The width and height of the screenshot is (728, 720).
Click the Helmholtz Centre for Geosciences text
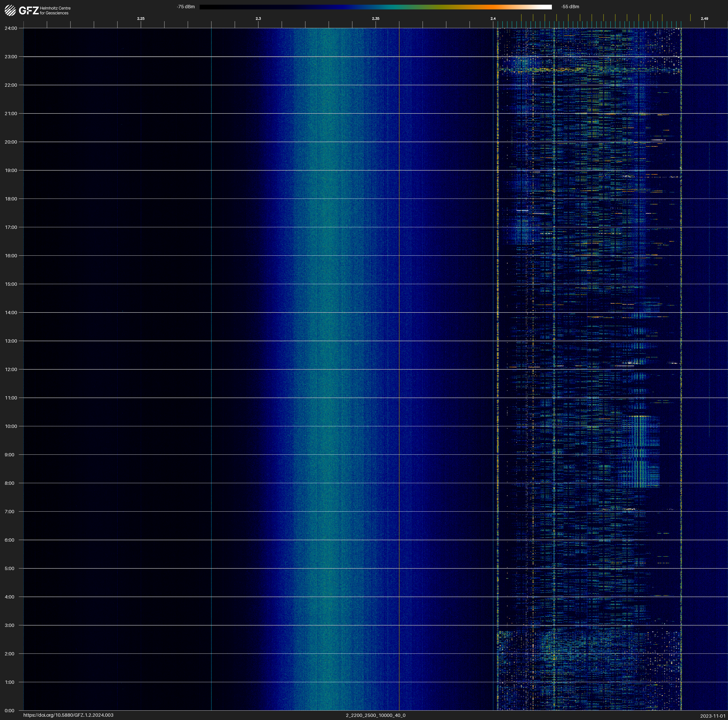[55, 11]
